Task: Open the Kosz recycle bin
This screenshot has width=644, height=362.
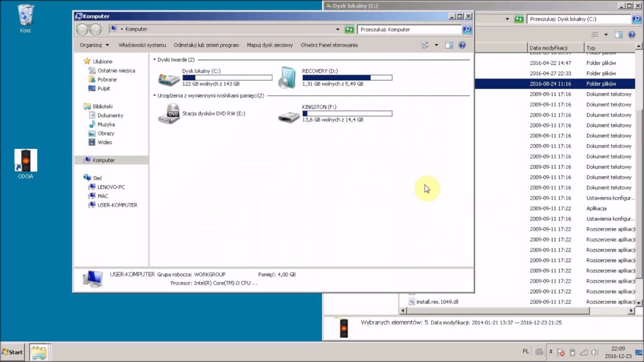Action: coord(26,19)
